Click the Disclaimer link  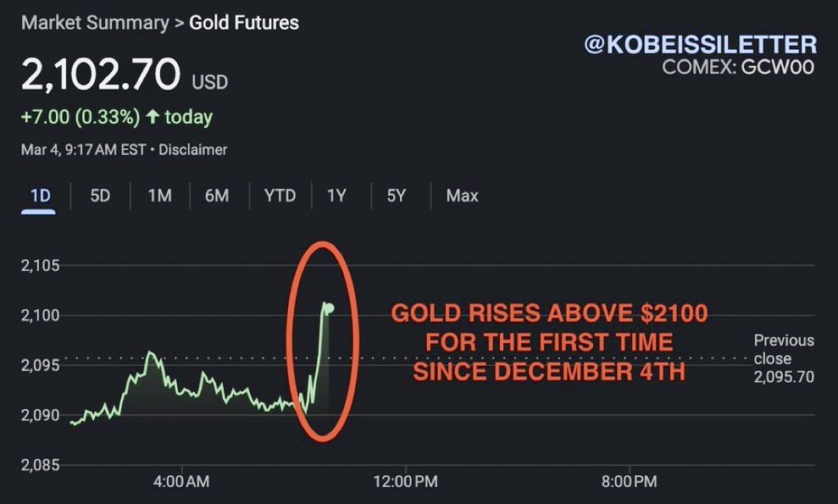tap(191, 150)
